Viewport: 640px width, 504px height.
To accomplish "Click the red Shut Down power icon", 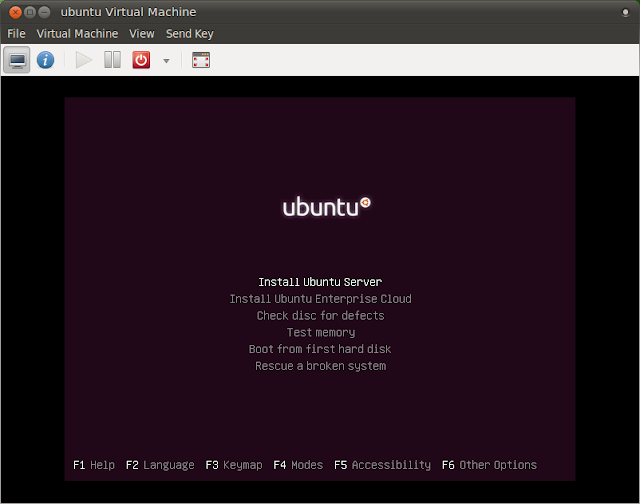I will (x=141, y=60).
